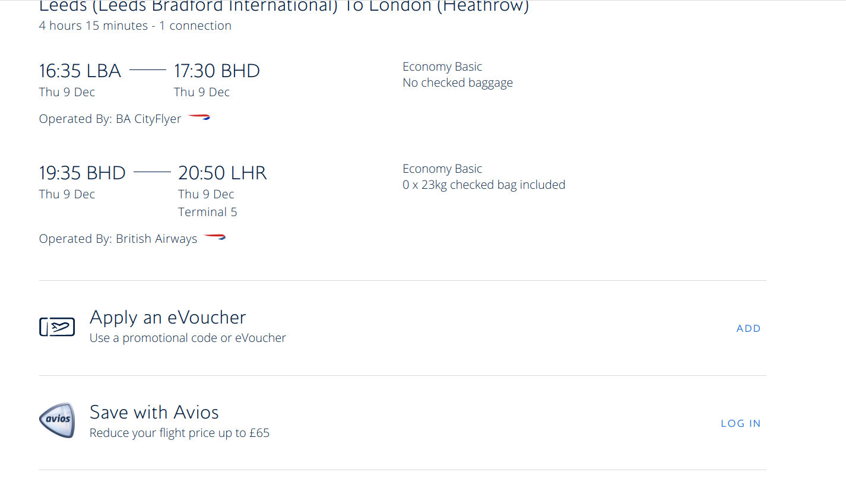Click LOG IN to save with Avios
Viewport: 846px width, 504px height.
(740, 423)
